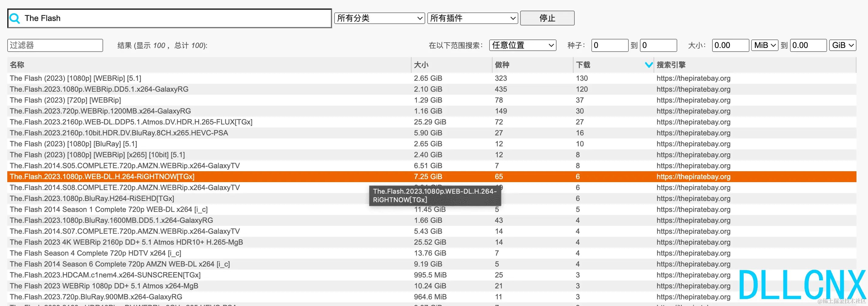This screenshot has height=306, width=868.
Task: Click the maximum seeds input field
Action: (x=658, y=45)
